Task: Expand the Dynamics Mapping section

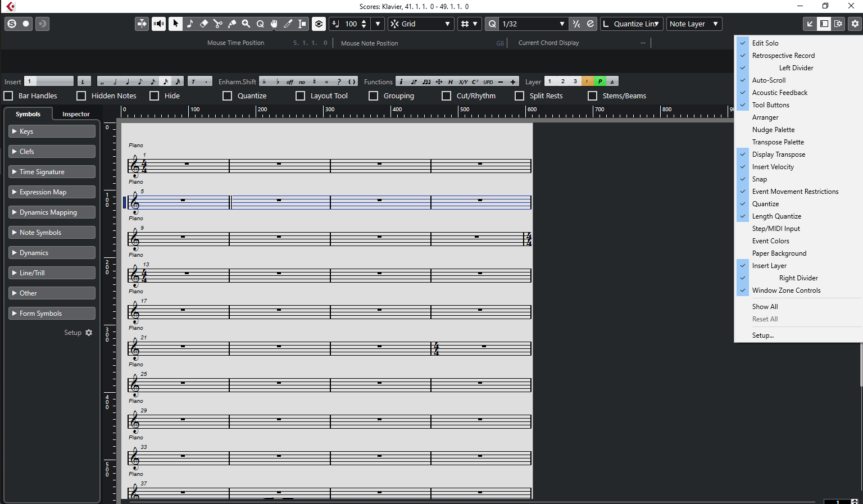Action: 52,212
